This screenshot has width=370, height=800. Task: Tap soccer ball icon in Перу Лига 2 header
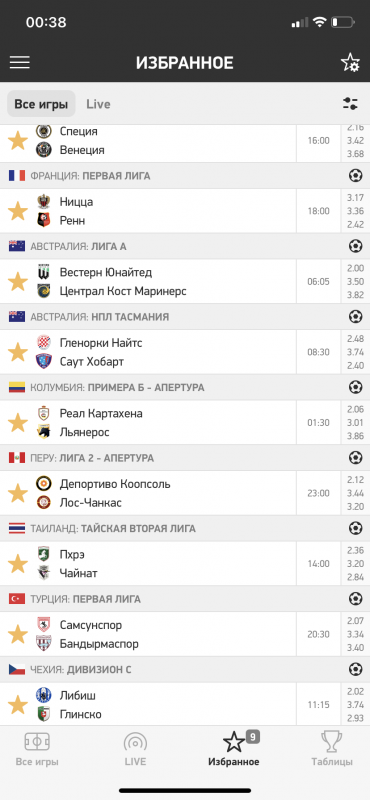(x=355, y=458)
